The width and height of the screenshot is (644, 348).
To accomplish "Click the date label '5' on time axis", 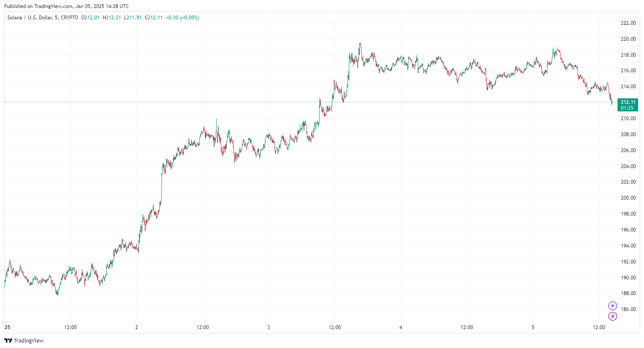I will pyautogui.click(x=533, y=327).
